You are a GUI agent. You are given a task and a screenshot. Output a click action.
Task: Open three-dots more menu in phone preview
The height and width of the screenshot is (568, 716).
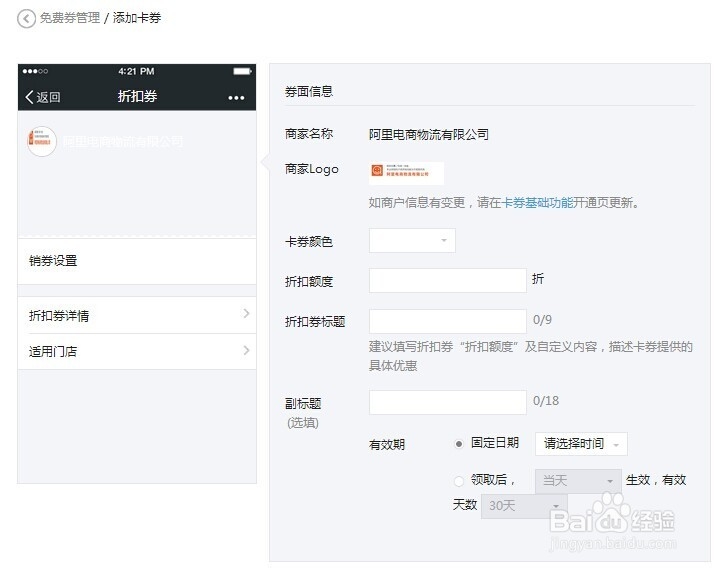[236, 98]
